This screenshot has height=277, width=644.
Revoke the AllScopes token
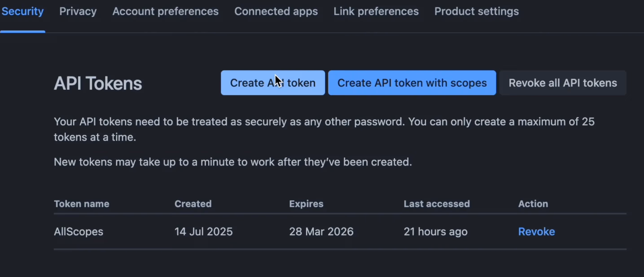pyautogui.click(x=536, y=231)
